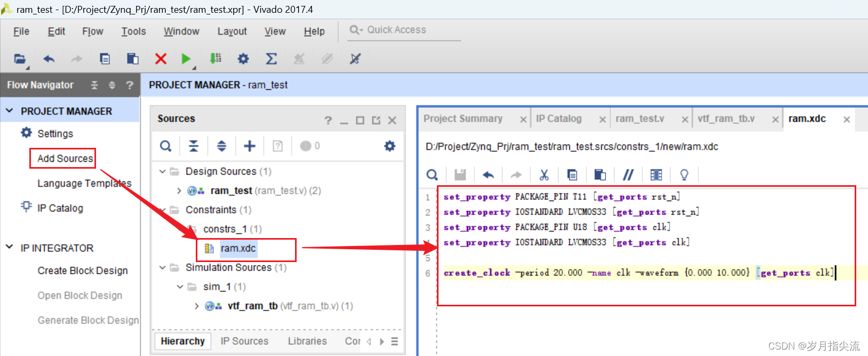Click Create Block Design
This screenshot has width=868, height=356.
pos(83,271)
